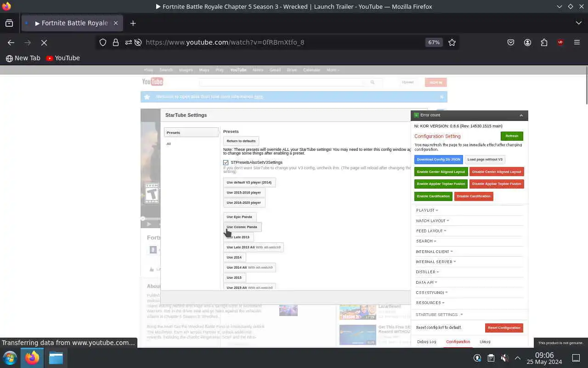This screenshot has width=588, height=368.
Task: Open Firefox account icon
Action: (x=527, y=42)
